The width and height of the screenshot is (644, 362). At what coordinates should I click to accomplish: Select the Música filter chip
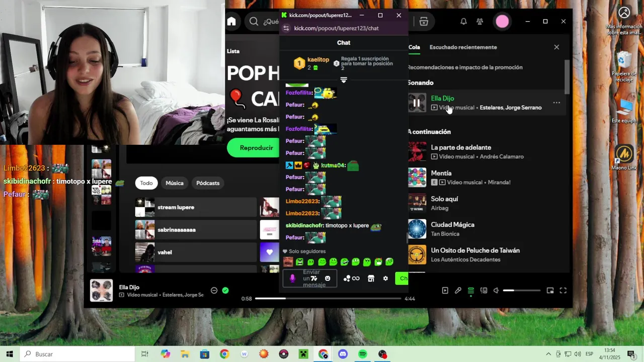(175, 183)
